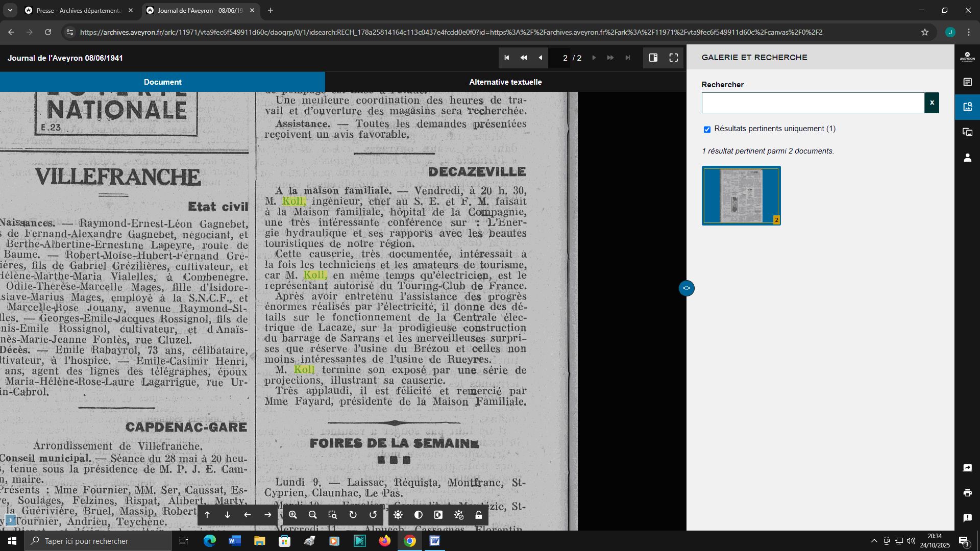Click the zoom out magnifier icon
Image resolution: width=980 pixels, height=551 pixels.
coord(313,515)
